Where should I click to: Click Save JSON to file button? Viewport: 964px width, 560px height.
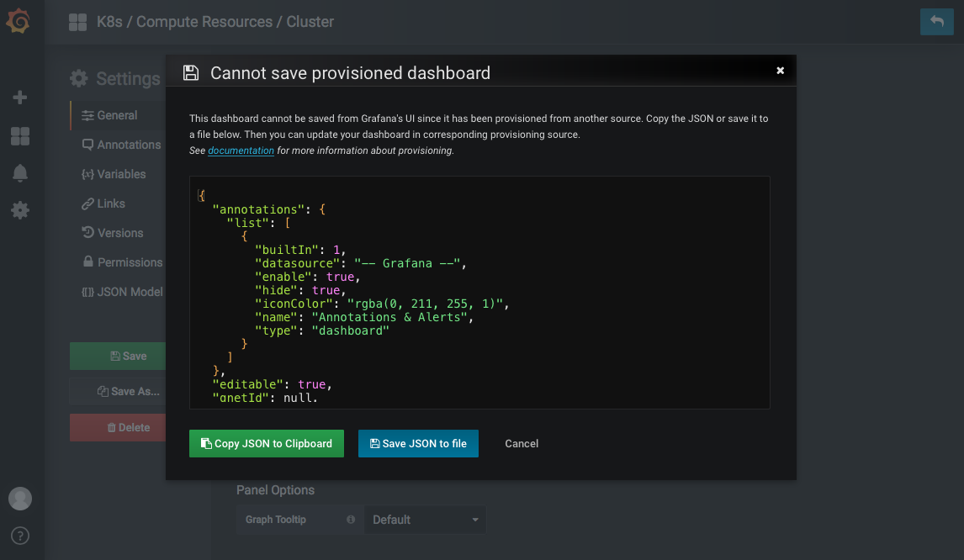[418, 443]
